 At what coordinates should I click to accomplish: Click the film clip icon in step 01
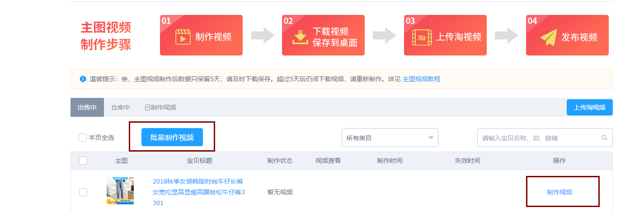pos(183,37)
